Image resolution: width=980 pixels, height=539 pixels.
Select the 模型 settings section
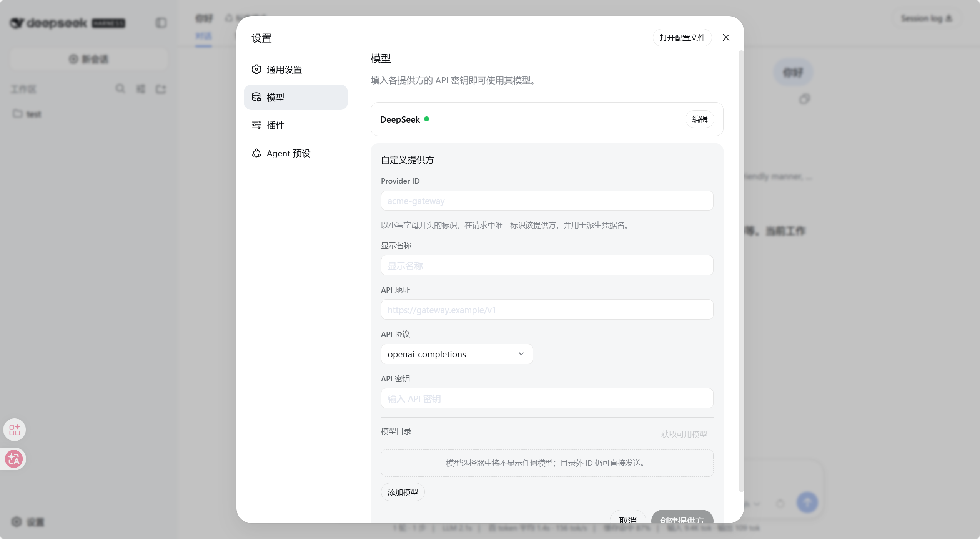[296, 97]
